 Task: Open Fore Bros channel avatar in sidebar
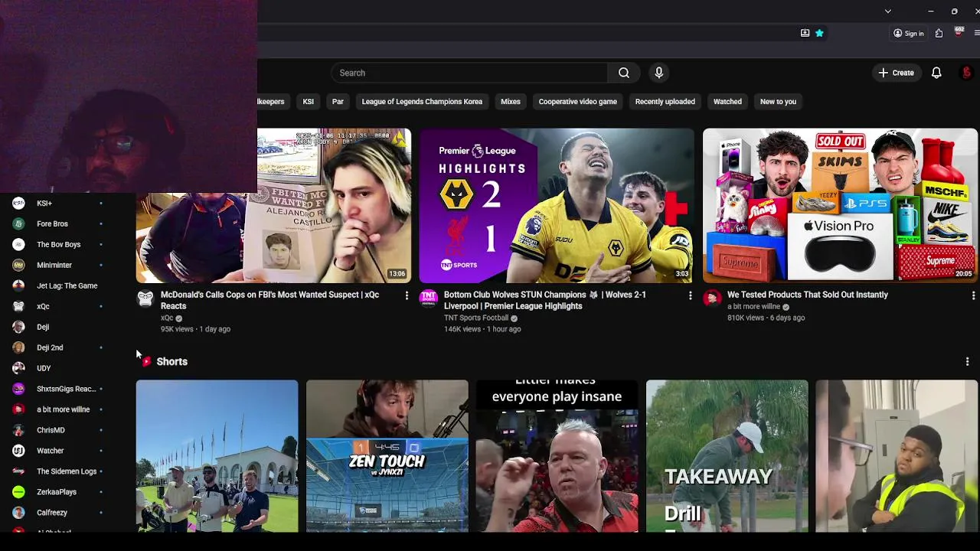click(x=18, y=223)
